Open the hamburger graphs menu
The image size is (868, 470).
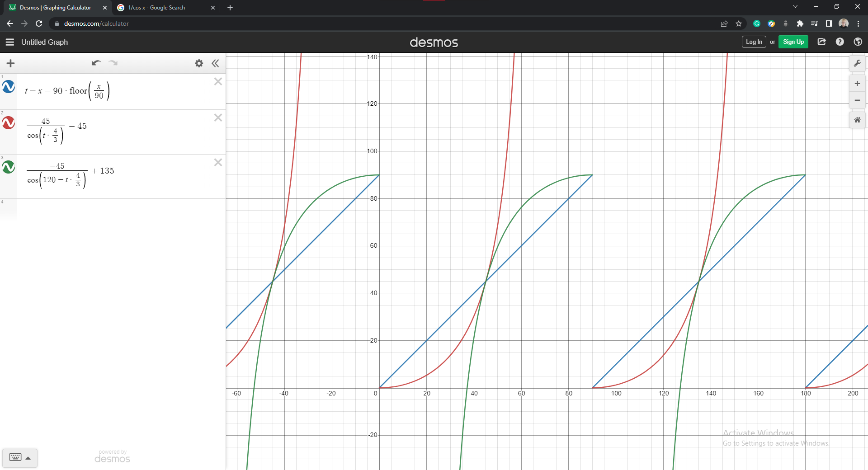10,42
